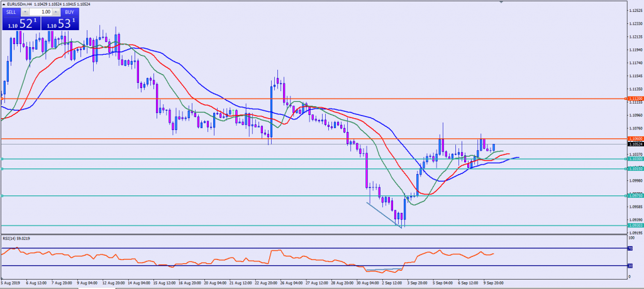The height and width of the screenshot is (289, 644).
Task: Click the current price 1.10524 label
Action: [634, 144]
